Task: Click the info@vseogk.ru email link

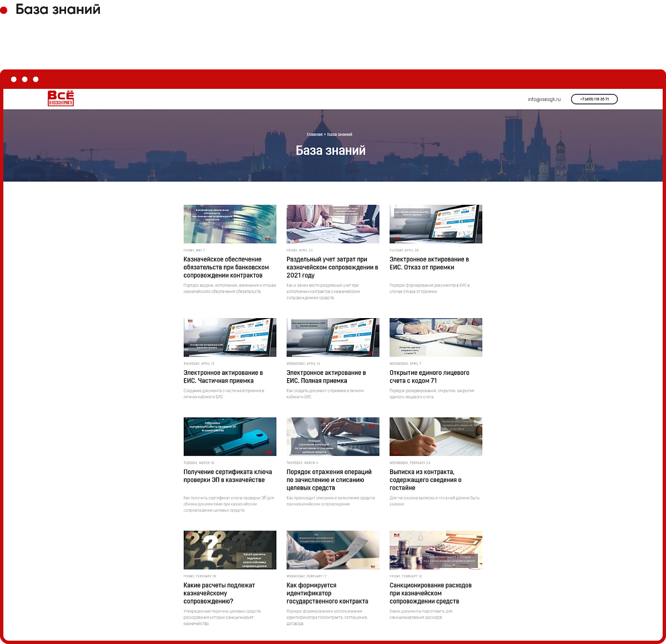Action: 544,99
